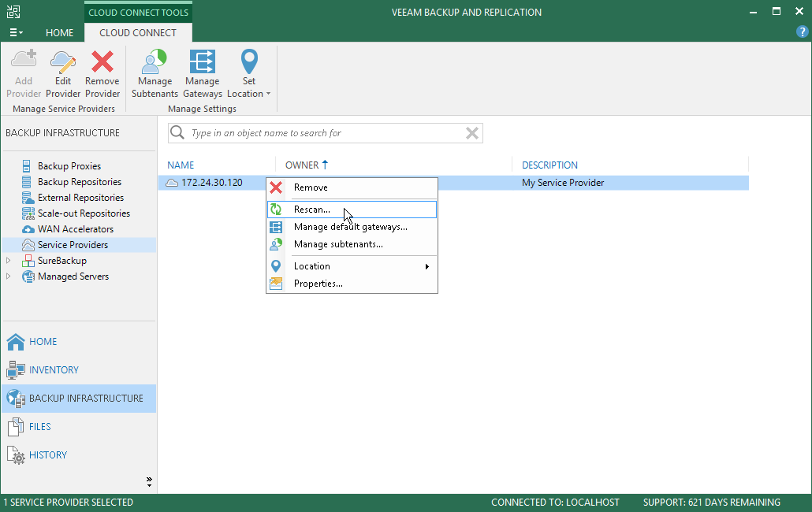The image size is (812, 512).
Task: Choose Properties... in the context menu
Action: point(352,284)
